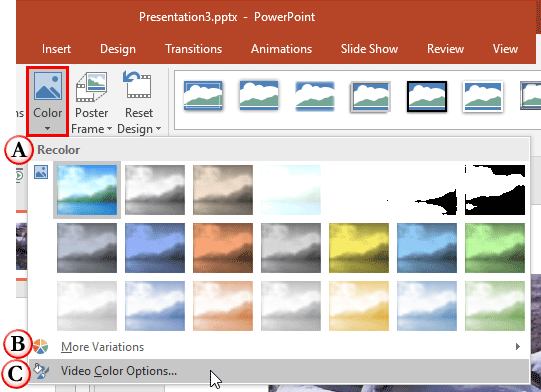The width and height of the screenshot is (541, 392).
Task: Apply the light orange recolor swatch
Action: (223, 306)
